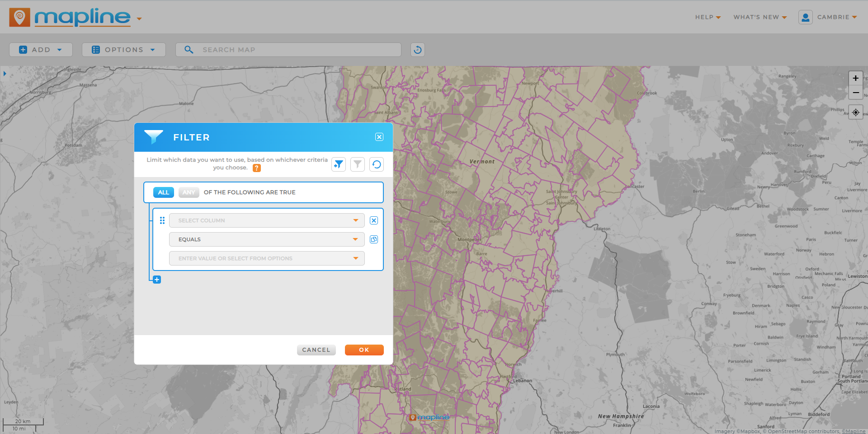Open the Enter Value or Select dropdown
Image resolution: width=868 pixels, height=434 pixels.
267,258
